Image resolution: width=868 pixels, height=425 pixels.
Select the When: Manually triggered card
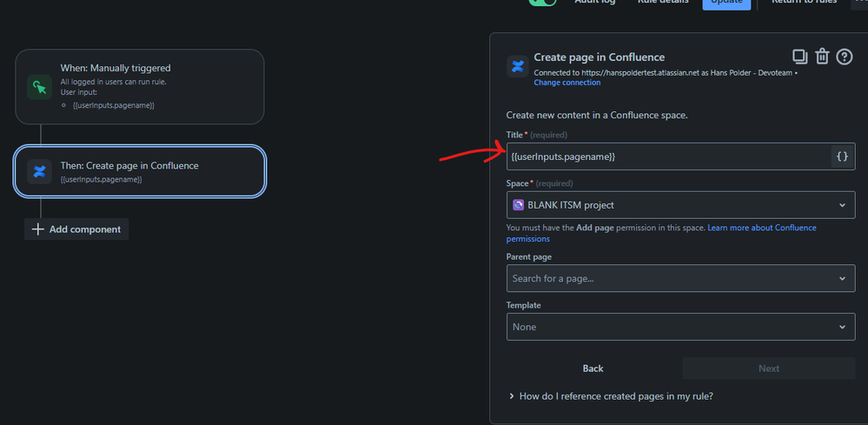(140, 87)
